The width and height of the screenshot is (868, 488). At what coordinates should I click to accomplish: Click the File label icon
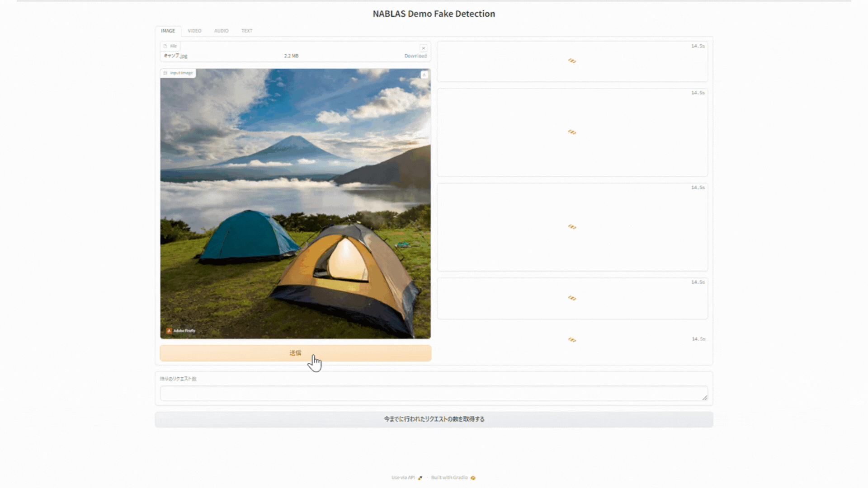tap(165, 46)
